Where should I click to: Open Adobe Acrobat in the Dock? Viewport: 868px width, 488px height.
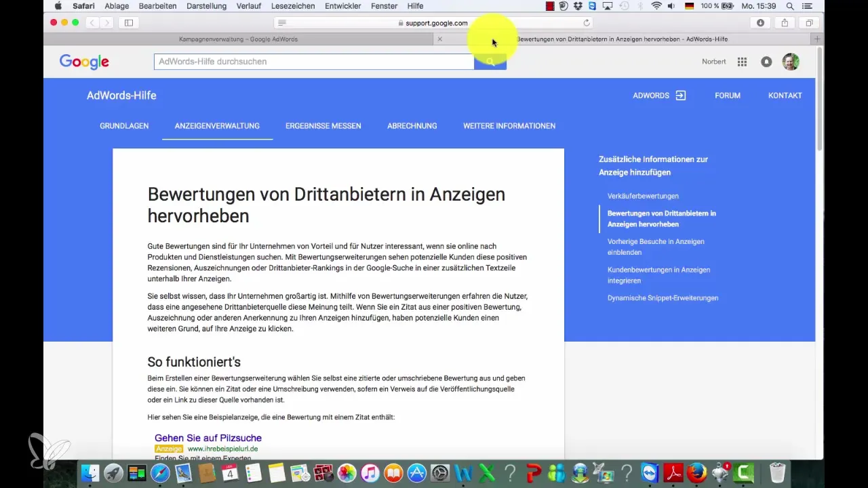[673, 472]
